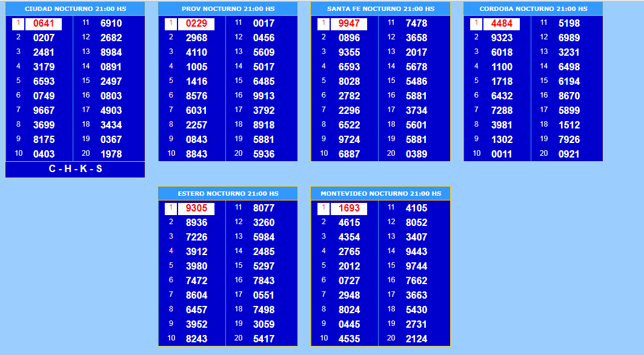Viewport: 644px width, 355px height.
Task: Select number 0921 in Cordoba table
Action: pyautogui.click(x=569, y=154)
